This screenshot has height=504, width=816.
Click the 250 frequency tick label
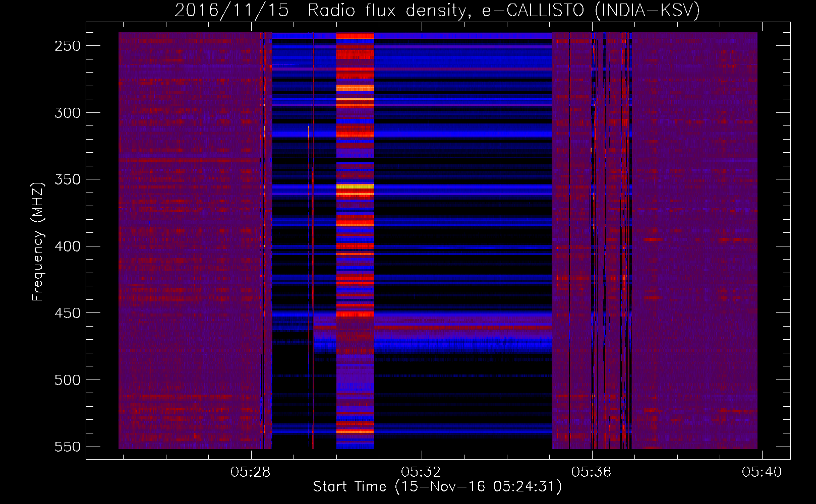click(68, 46)
